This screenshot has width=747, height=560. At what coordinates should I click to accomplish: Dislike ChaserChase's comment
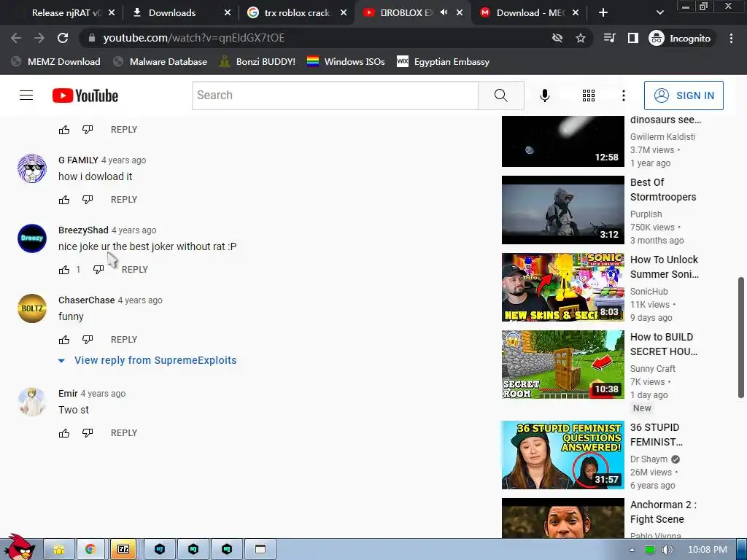click(x=88, y=340)
